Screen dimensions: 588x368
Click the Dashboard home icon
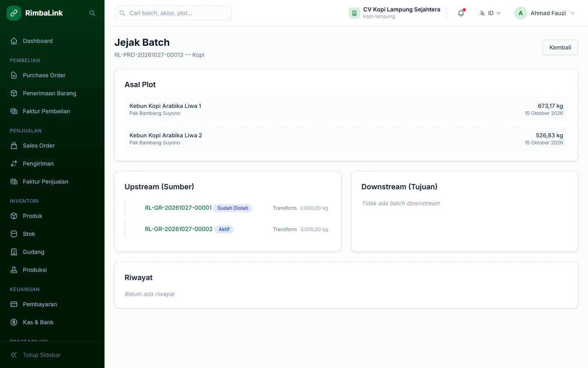click(14, 41)
